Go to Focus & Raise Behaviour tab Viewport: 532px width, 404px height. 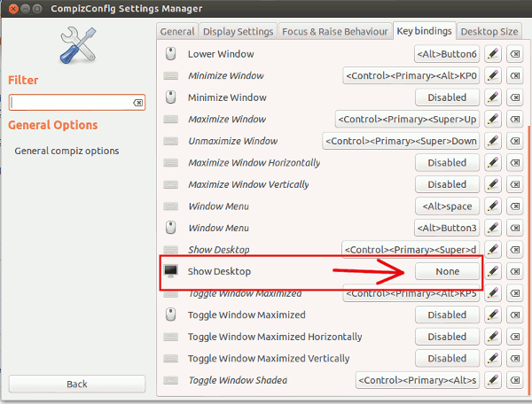(335, 32)
